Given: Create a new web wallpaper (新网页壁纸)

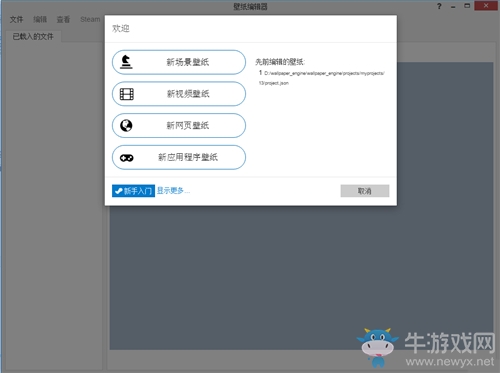Looking at the screenshot, I should coord(179,126).
